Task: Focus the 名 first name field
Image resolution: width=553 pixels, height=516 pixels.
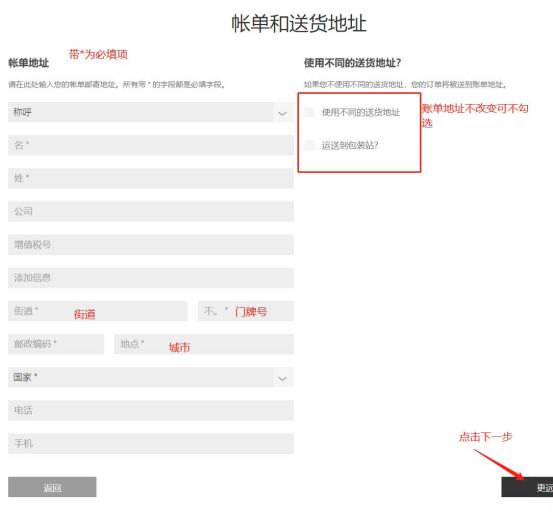Action: pyautogui.click(x=151, y=145)
